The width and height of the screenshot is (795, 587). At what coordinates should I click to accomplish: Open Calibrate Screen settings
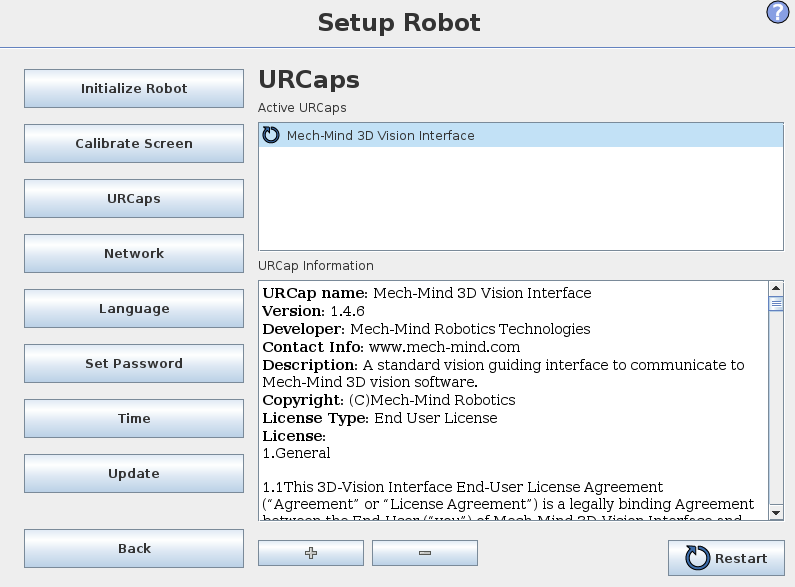(134, 143)
